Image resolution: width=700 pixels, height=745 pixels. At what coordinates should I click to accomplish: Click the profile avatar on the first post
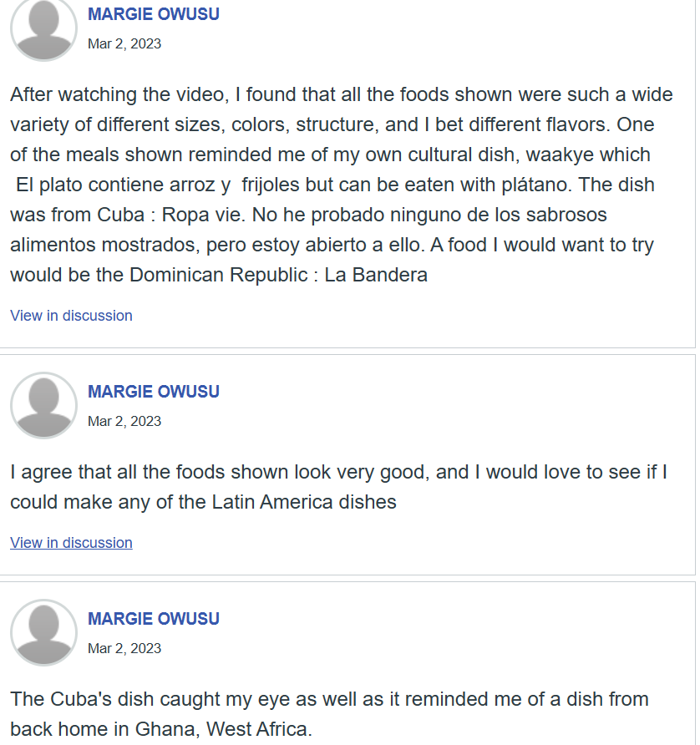[x=43, y=28]
